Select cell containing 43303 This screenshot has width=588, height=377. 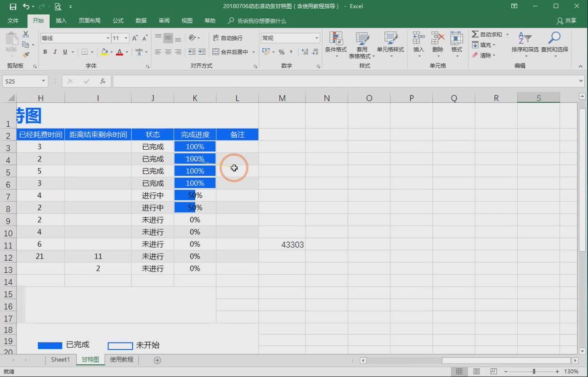282,245
